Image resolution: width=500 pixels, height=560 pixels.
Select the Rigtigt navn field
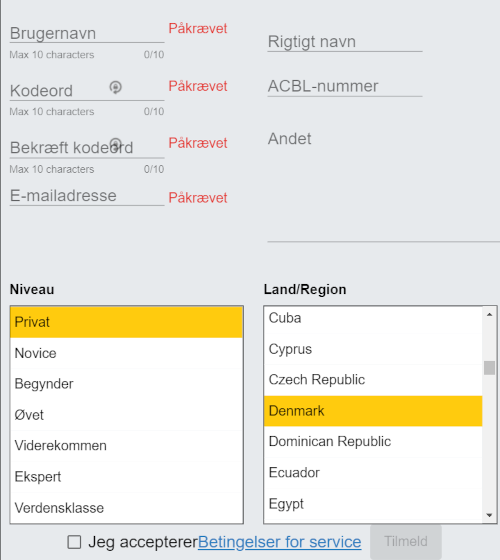345,42
